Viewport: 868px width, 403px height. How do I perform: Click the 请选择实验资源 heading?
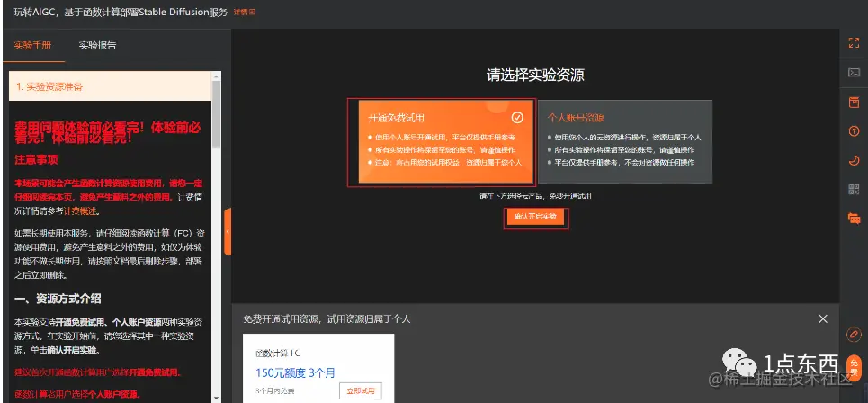[535, 76]
